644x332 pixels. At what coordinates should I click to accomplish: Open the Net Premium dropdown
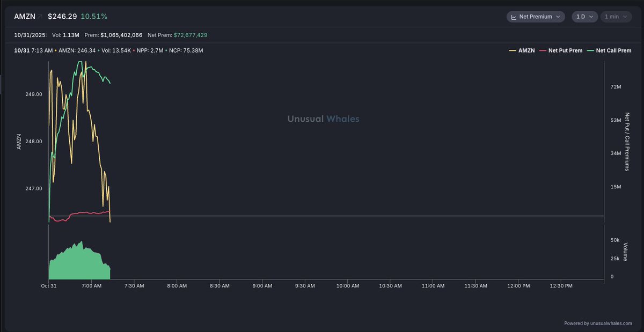(x=536, y=17)
